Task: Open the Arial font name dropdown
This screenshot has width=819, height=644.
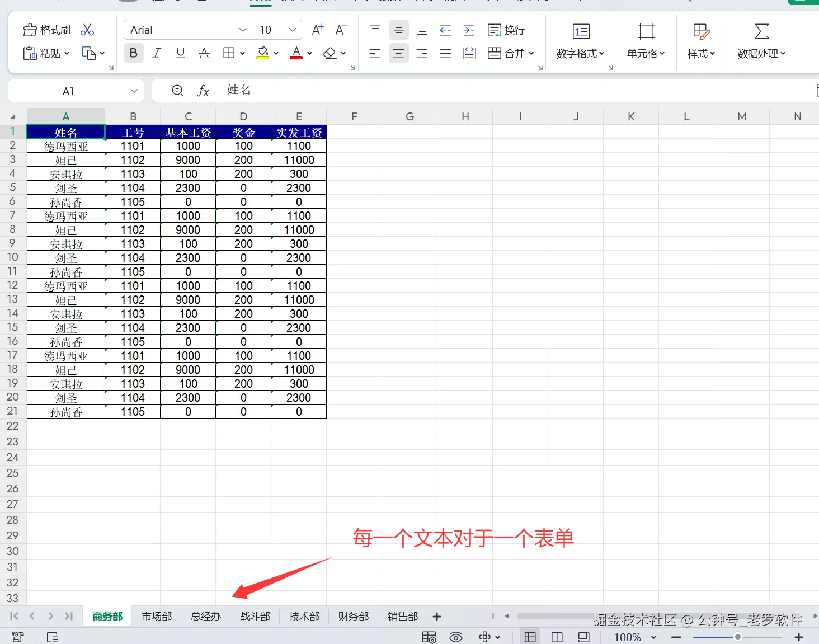Action: tap(243, 30)
